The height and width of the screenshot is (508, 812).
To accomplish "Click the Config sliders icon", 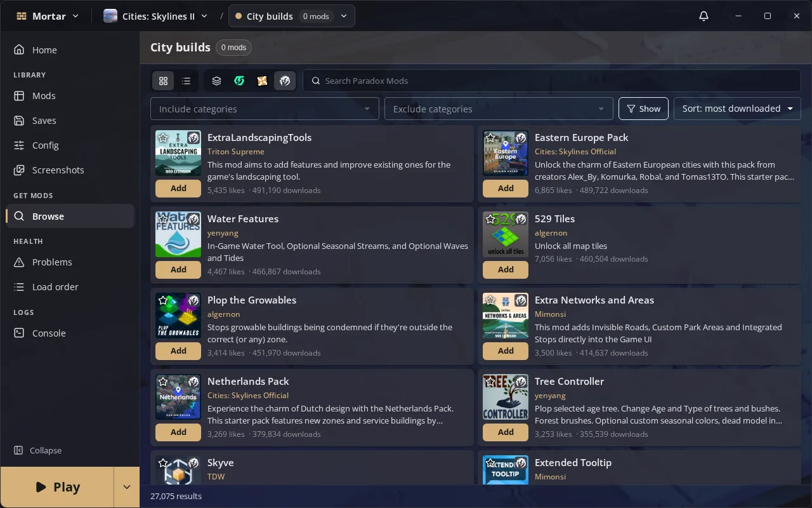I will pyautogui.click(x=19, y=145).
